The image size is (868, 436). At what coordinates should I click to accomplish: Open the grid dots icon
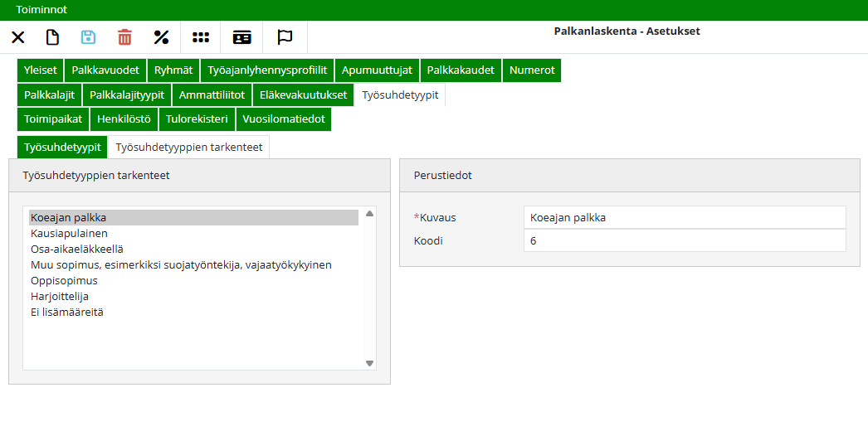coord(201,37)
